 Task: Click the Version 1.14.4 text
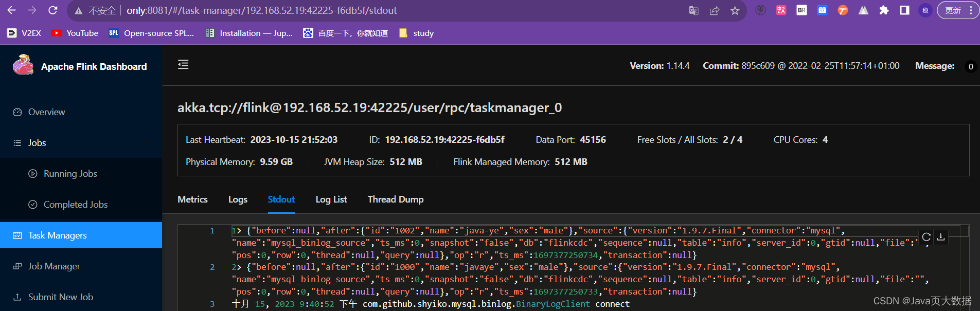[660, 66]
